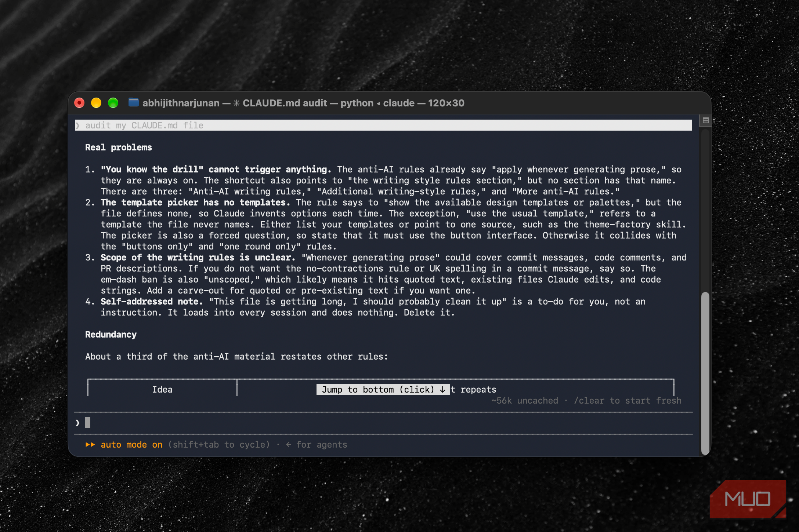The height and width of the screenshot is (532, 799).
Task: Click the "/clear to start fresh" hint
Action: tap(628, 401)
